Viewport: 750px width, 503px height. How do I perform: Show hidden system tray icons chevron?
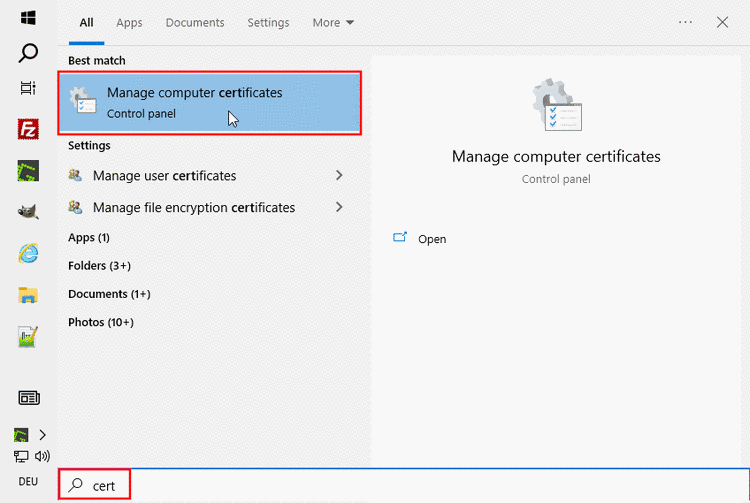click(x=43, y=435)
